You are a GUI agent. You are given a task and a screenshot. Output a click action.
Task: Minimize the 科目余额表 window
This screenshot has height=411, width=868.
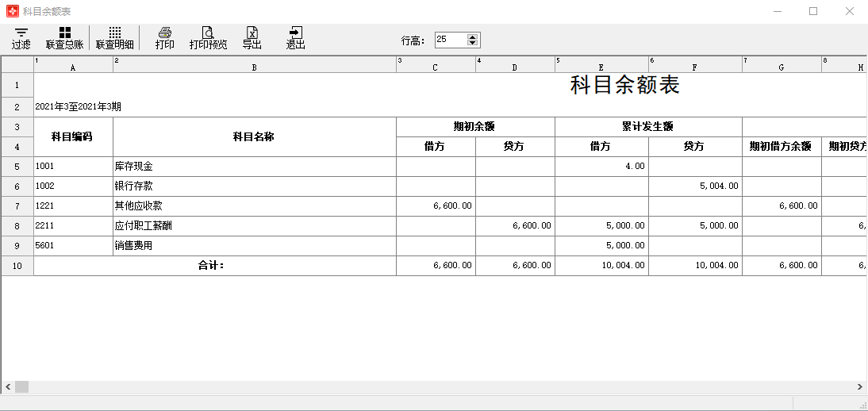tap(778, 11)
